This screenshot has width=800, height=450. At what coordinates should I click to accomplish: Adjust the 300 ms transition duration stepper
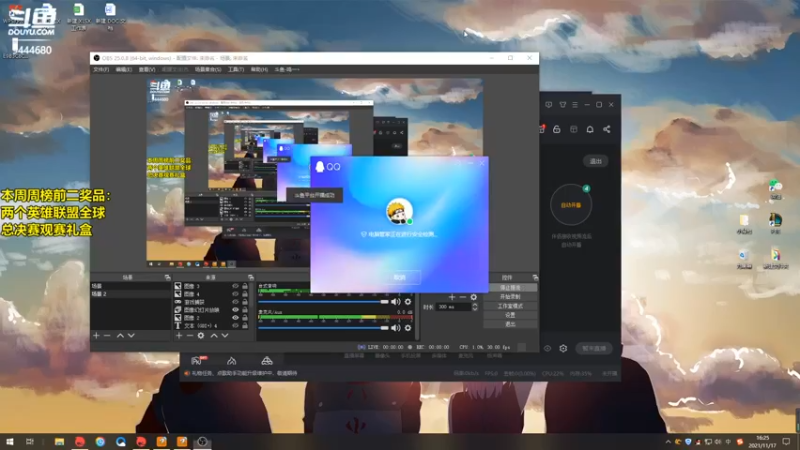coord(474,307)
